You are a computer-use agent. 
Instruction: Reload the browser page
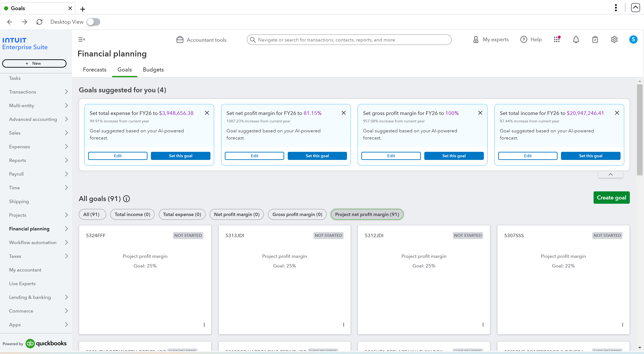(x=39, y=22)
